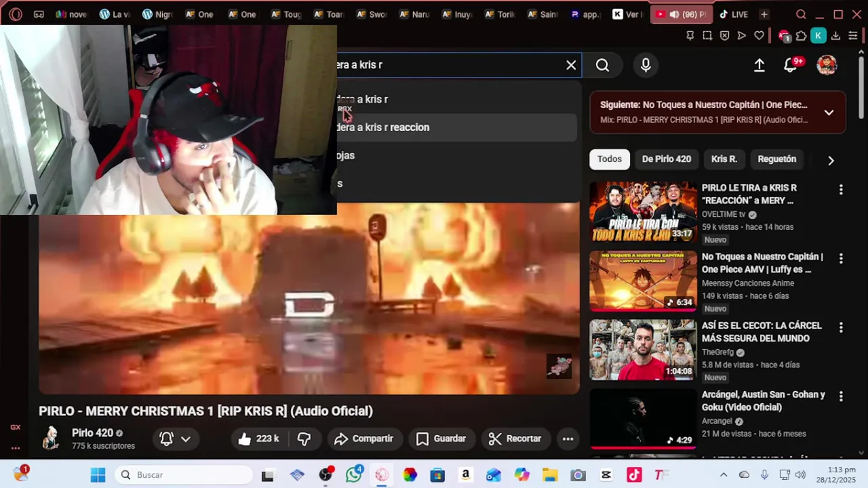
Task: Open ASÍ ES EL CECOT video thumbnail
Action: [643, 350]
